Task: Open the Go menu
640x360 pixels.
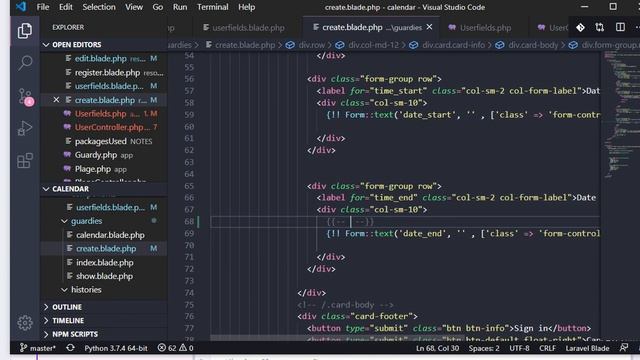Action: (158, 7)
